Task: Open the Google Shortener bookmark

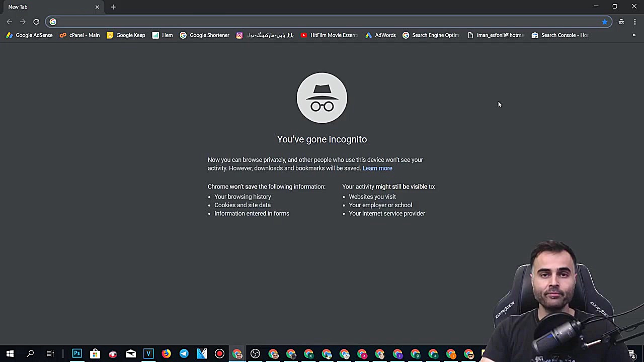Action: click(205, 35)
